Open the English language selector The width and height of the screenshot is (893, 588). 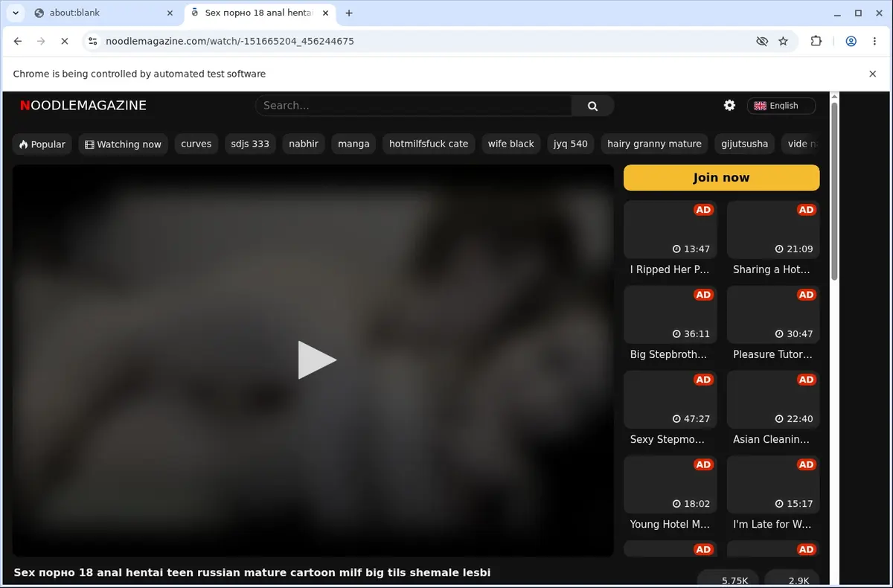781,106
